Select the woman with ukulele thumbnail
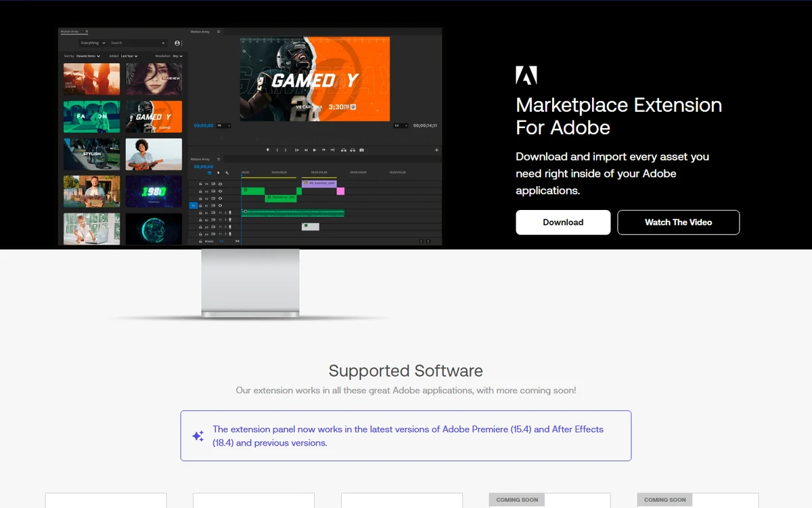The height and width of the screenshot is (508, 812). [154, 154]
